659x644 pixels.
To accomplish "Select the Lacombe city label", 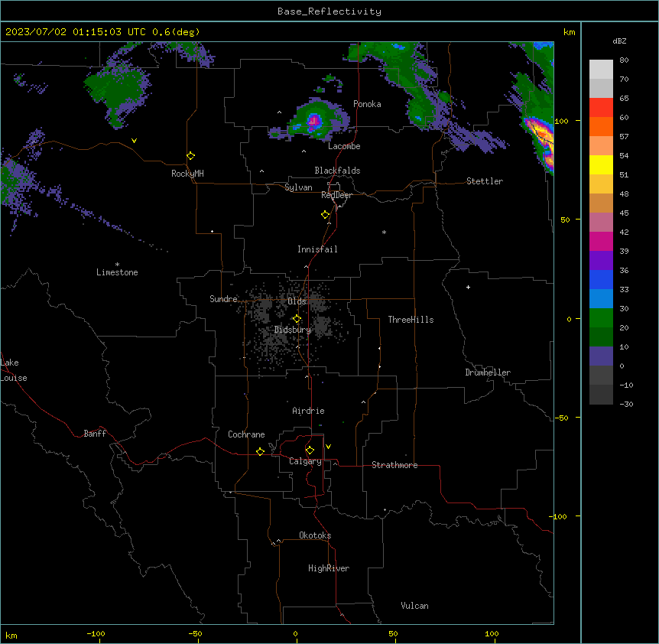I will click(x=344, y=146).
